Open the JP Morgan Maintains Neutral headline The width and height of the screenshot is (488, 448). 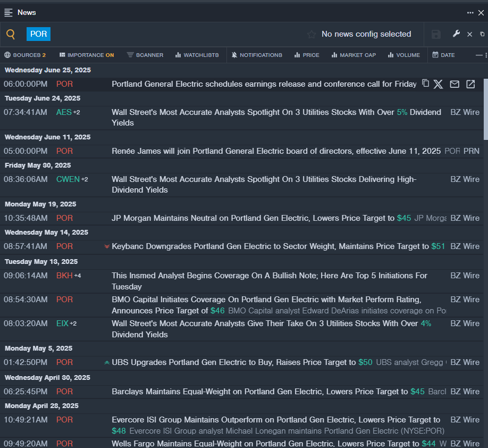262,218
